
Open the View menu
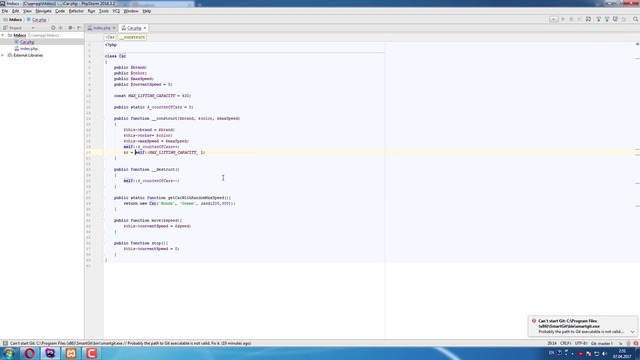coord(27,11)
